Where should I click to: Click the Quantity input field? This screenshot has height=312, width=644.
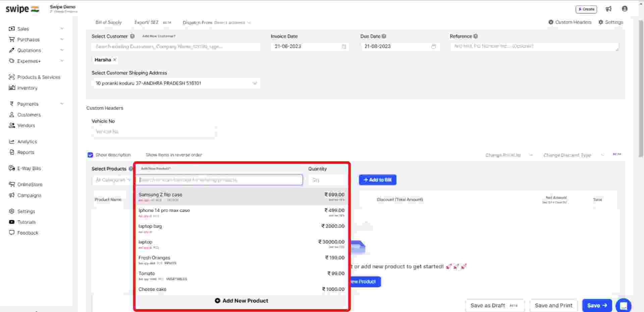327,180
